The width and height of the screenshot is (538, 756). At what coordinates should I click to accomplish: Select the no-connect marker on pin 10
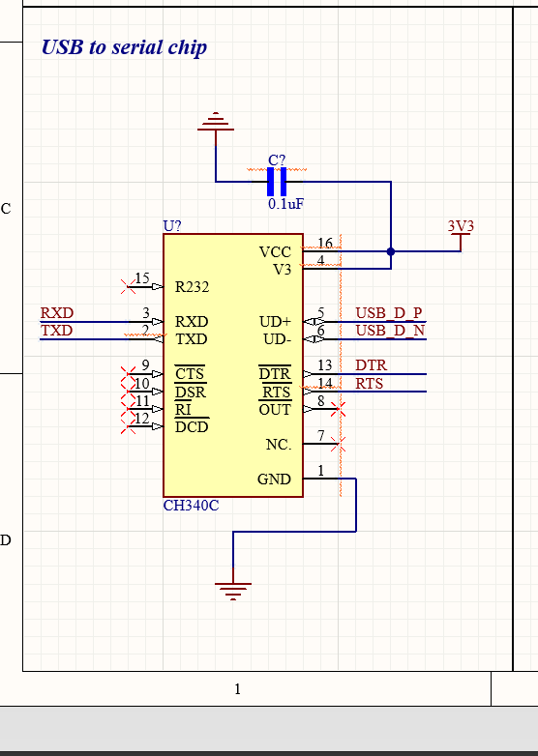[128, 391]
